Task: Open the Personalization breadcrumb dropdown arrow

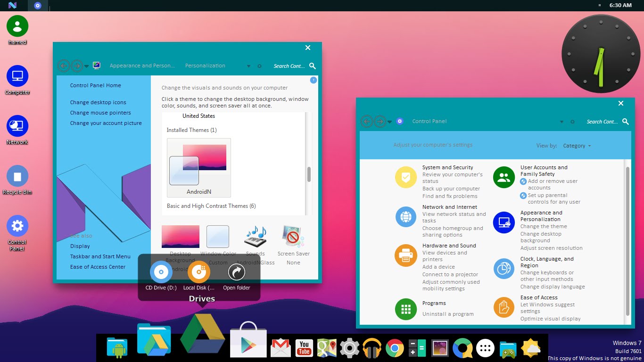Action: (x=248, y=66)
